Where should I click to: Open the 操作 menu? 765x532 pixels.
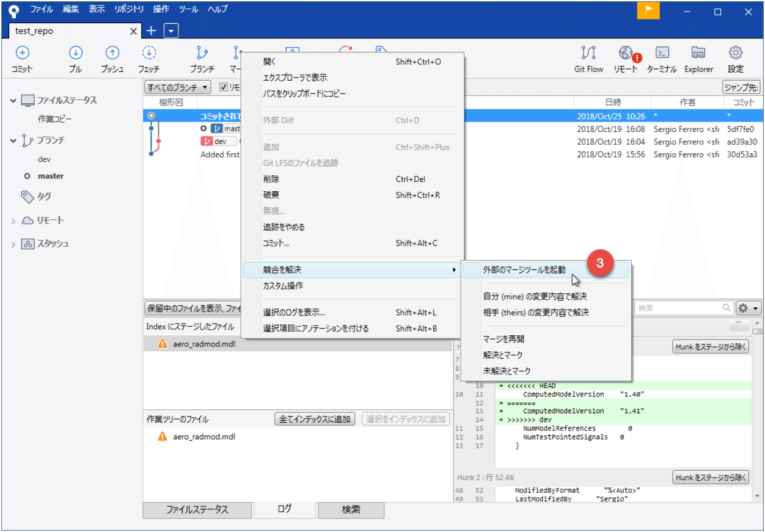coord(161,10)
